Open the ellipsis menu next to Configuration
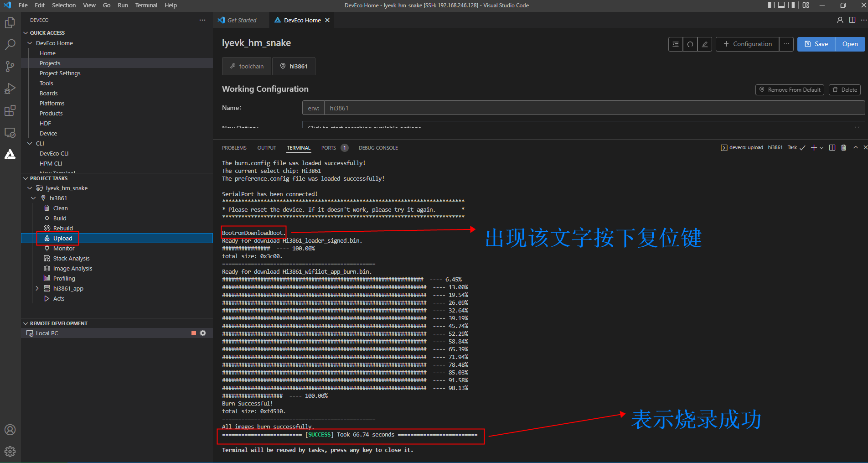 click(x=786, y=44)
